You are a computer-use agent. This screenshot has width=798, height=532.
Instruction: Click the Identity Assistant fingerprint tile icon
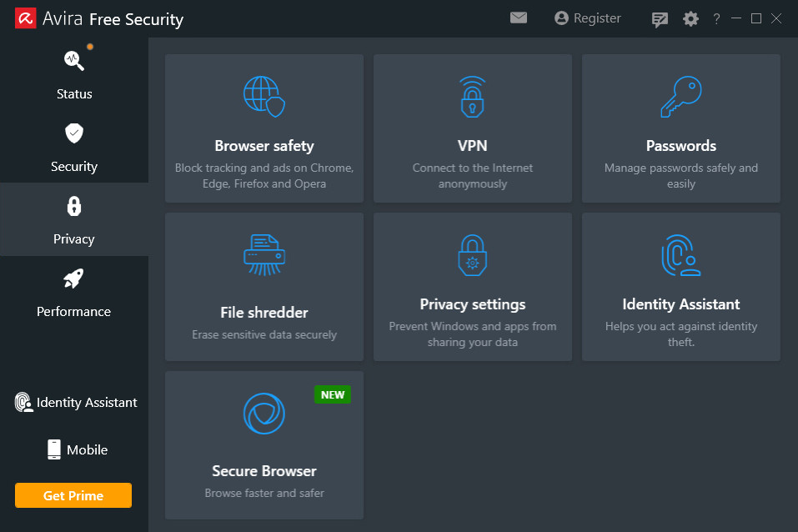coord(681,255)
